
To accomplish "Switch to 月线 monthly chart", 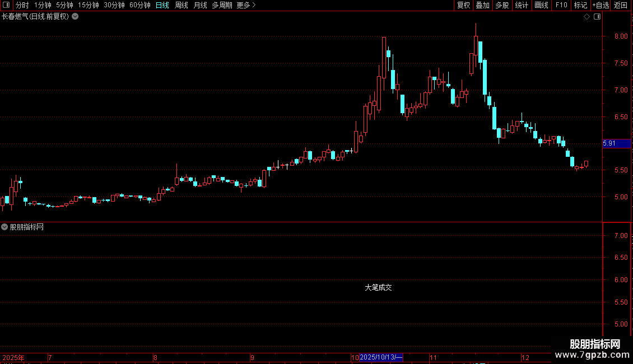I will 200,5.
